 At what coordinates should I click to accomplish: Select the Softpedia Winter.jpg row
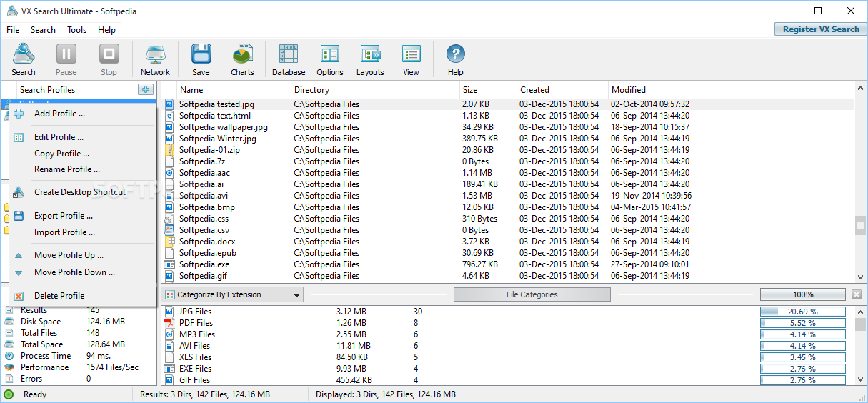point(508,139)
